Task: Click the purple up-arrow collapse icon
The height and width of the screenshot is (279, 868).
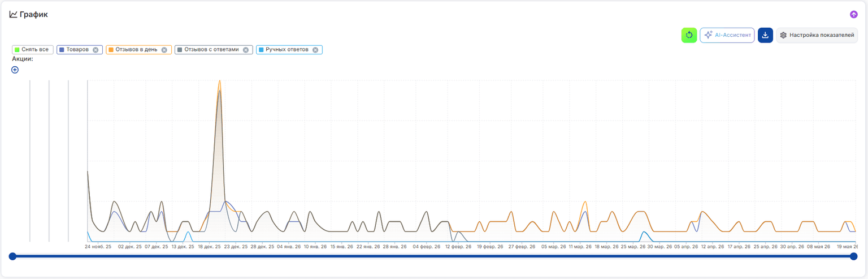Action: 853,14
